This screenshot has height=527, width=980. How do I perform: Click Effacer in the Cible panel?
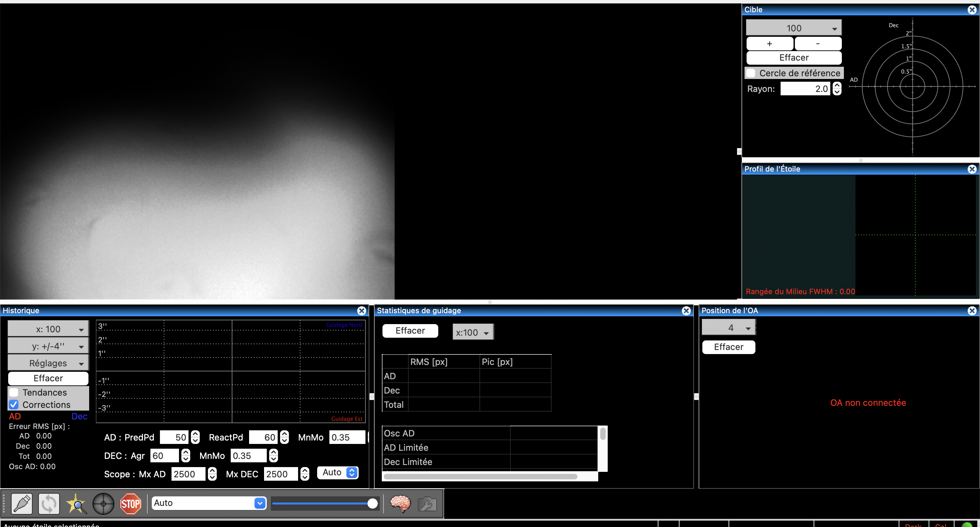click(794, 58)
